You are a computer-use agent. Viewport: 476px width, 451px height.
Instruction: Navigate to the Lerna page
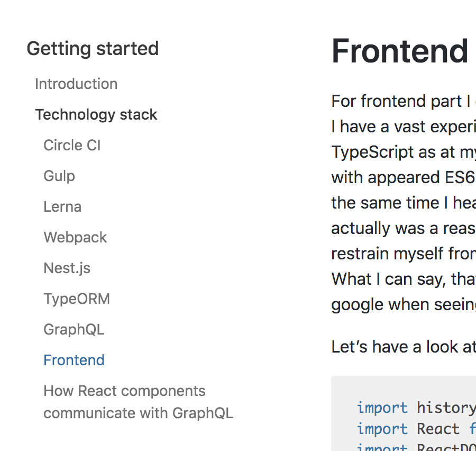click(62, 206)
